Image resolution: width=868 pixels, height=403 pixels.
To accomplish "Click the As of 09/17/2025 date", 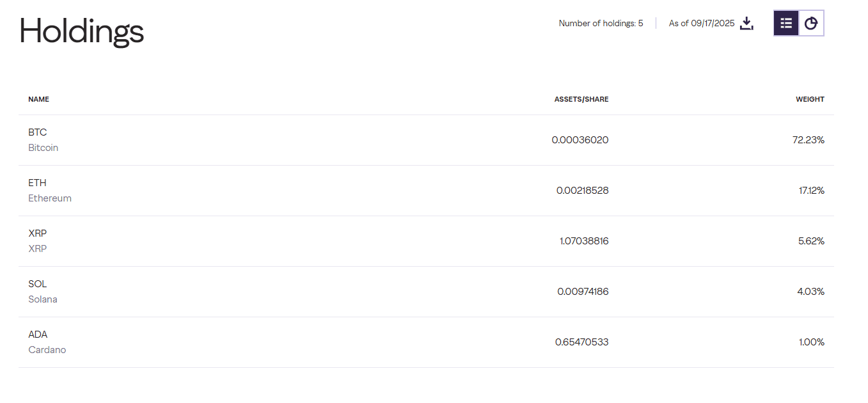I will coord(701,22).
